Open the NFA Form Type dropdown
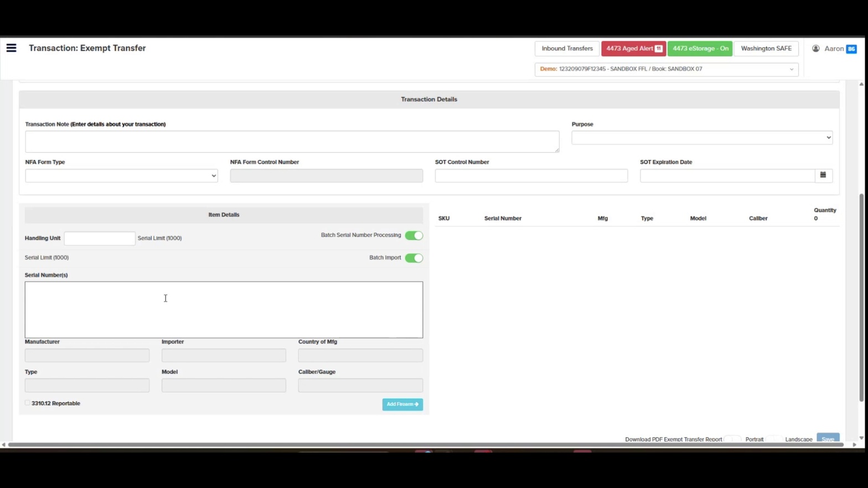The height and width of the screenshot is (488, 868). [x=121, y=176]
